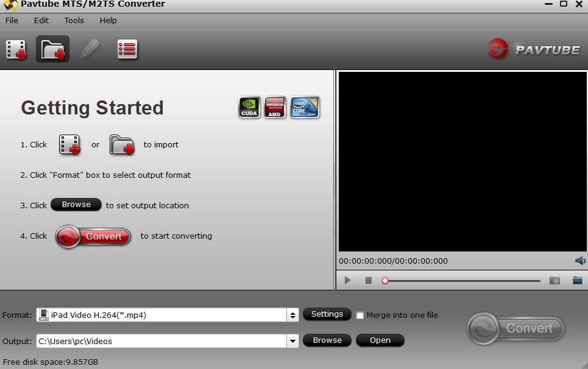This screenshot has width=588, height=369.
Task: Click the MP4 format icon in the Format box
Action: point(44,315)
